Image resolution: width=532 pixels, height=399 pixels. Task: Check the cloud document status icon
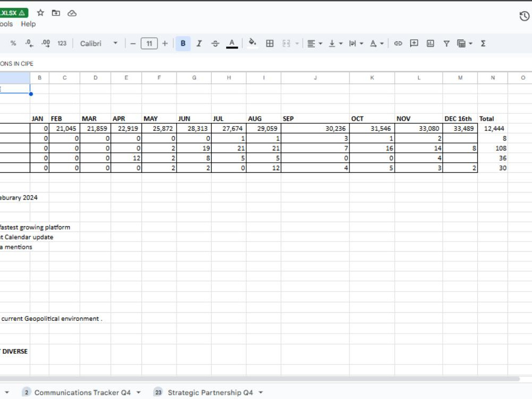72,13
